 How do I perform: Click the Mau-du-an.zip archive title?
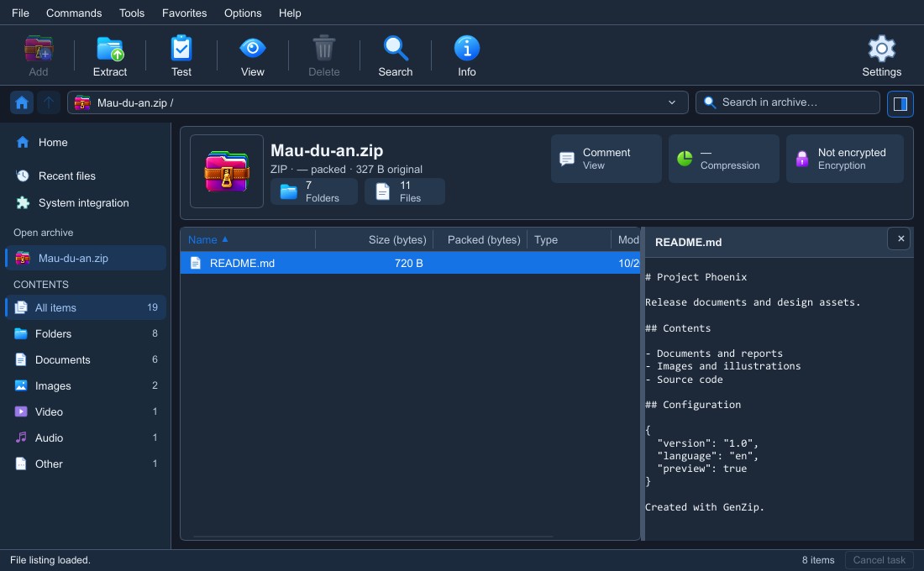(327, 151)
